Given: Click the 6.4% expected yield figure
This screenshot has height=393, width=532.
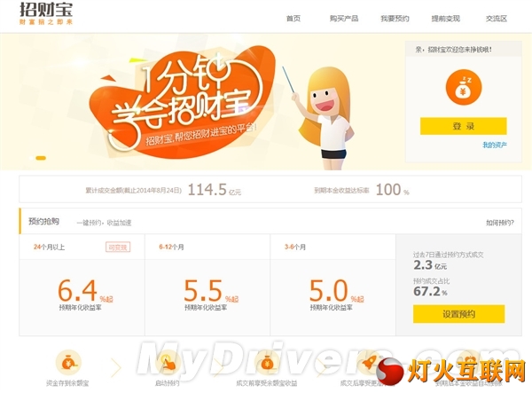Looking at the screenshot, I should tap(85, 291).
